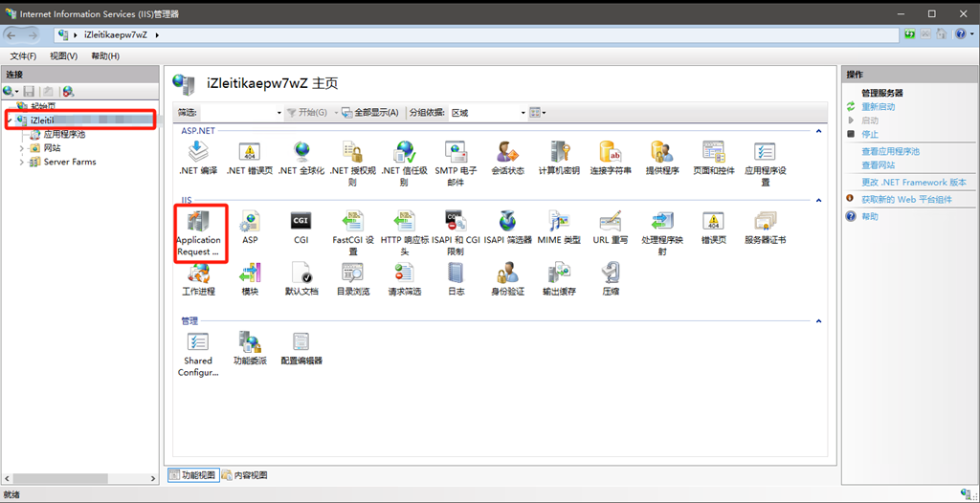Open the view mode icon dropdown
The image size is (980, 503).
tap(538, 113)
